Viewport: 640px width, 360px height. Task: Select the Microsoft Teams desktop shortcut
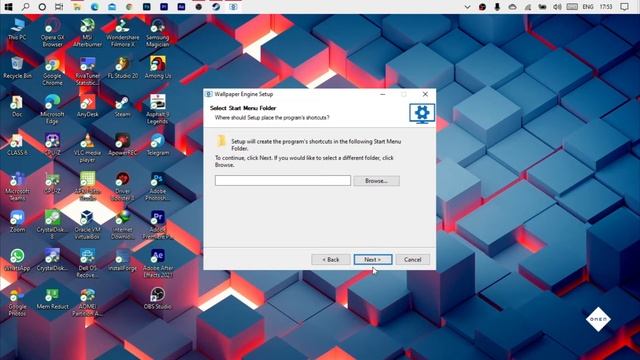(x=17, y=187)
